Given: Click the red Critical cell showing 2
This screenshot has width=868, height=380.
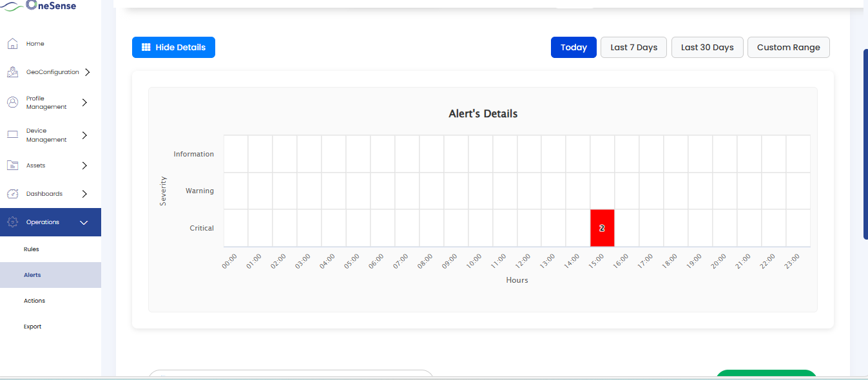Looking at the screenshot, I should pyautogui.click(x=602, y=228).
